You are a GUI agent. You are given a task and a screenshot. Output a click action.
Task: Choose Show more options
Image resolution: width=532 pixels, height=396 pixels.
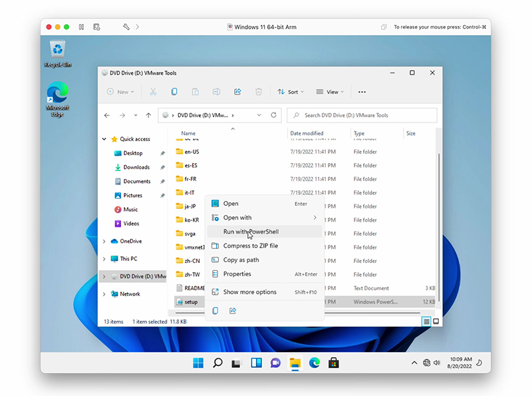[264, 292]
